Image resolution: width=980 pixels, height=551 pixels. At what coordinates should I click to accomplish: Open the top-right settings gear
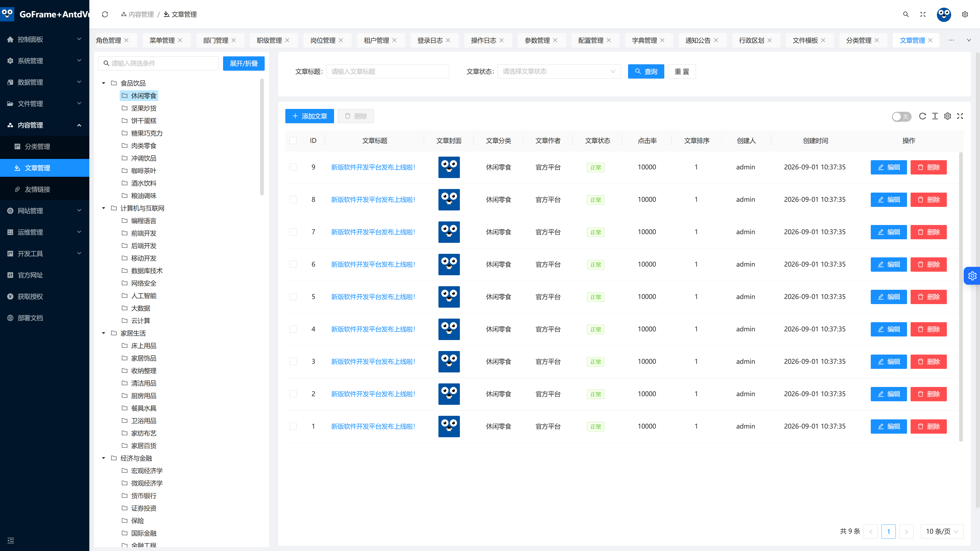pyautogui.click(x=965, y=15)
